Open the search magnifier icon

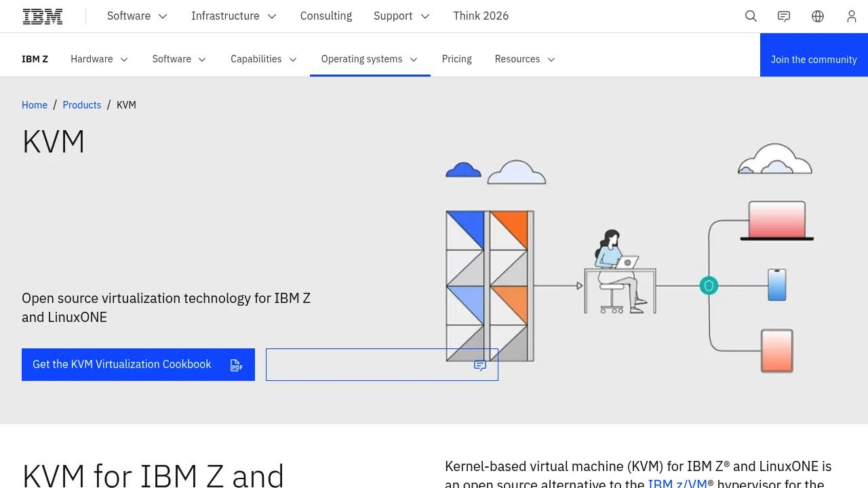pyautogui.click(x=751, y=16)
